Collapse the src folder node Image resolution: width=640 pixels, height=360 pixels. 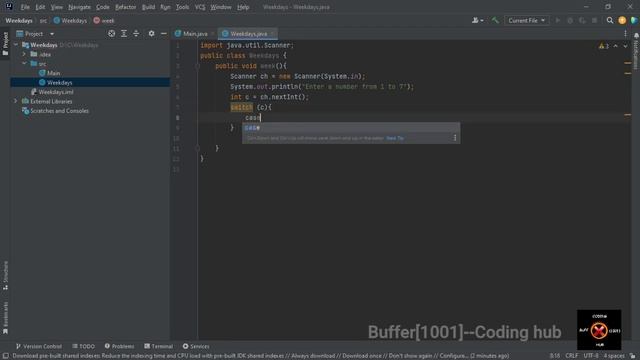24,64
